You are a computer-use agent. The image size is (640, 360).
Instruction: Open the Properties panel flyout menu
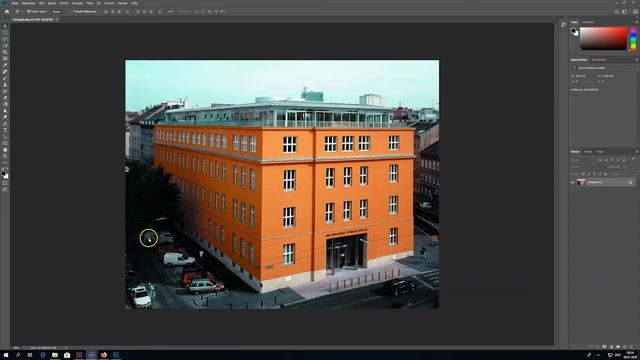click(x=637, y=60)
